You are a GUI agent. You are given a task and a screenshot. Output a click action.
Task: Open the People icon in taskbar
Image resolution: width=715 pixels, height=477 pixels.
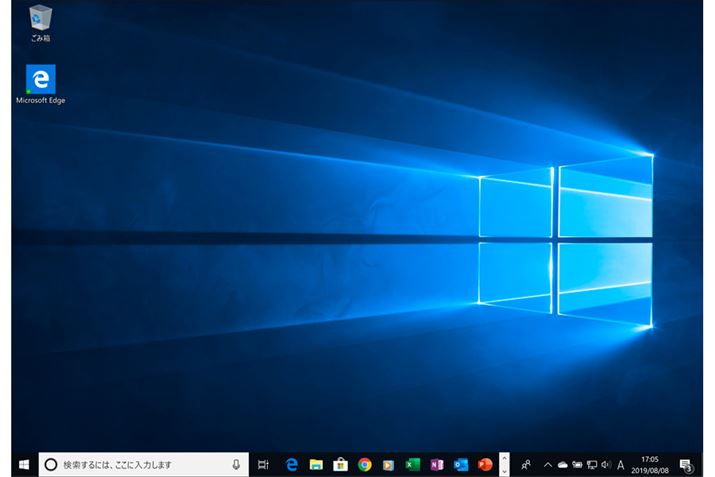[x=526, y=464]
